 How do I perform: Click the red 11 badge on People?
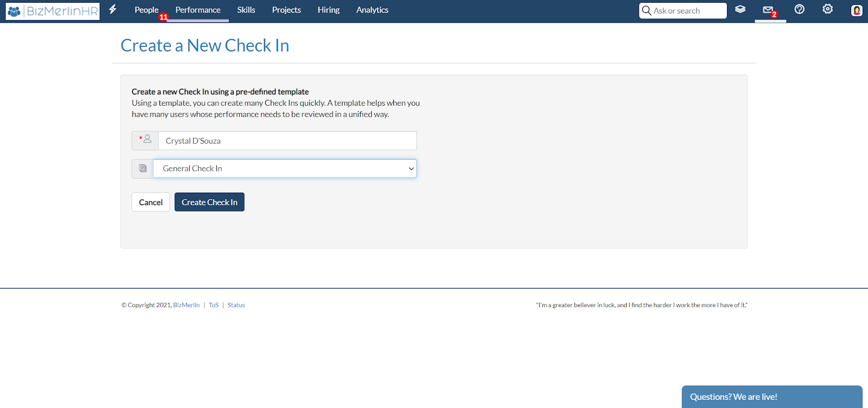[x=163, y=17]
